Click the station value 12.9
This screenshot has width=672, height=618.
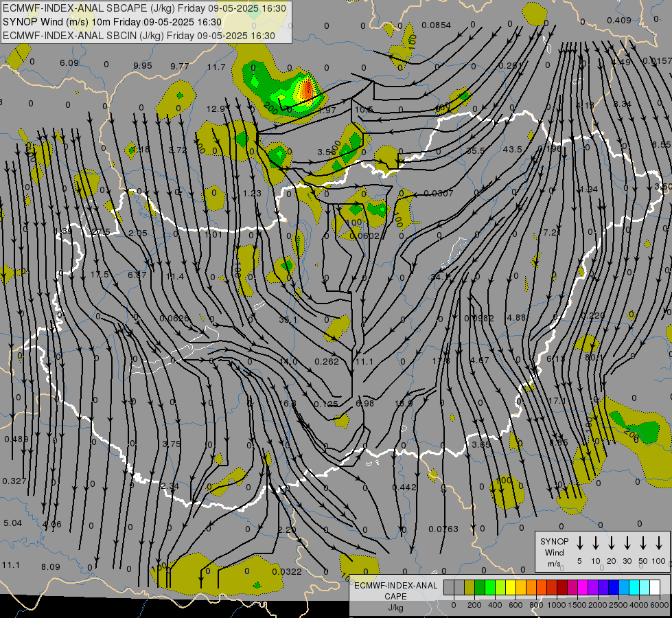[216, 109]
